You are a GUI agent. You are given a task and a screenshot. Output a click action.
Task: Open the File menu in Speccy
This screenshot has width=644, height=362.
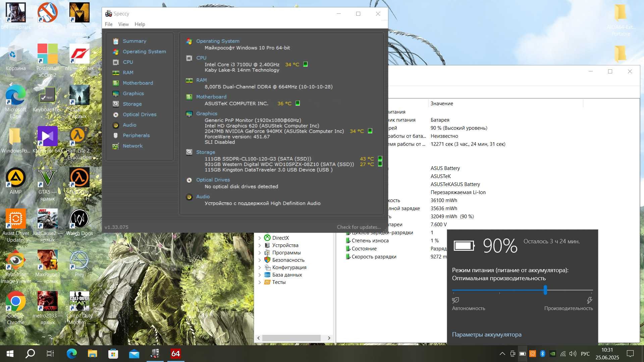pyautogui.click(x=108, y=24)
